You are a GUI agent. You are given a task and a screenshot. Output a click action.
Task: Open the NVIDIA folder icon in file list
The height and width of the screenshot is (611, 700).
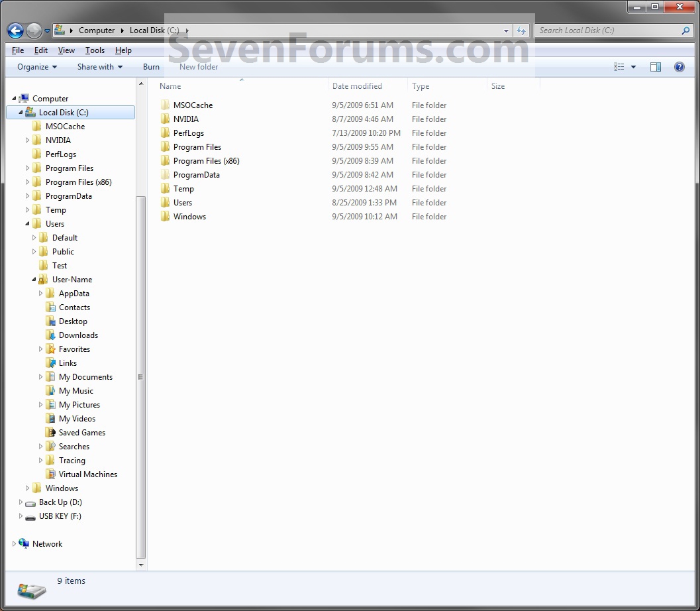[x=165, y=119]
